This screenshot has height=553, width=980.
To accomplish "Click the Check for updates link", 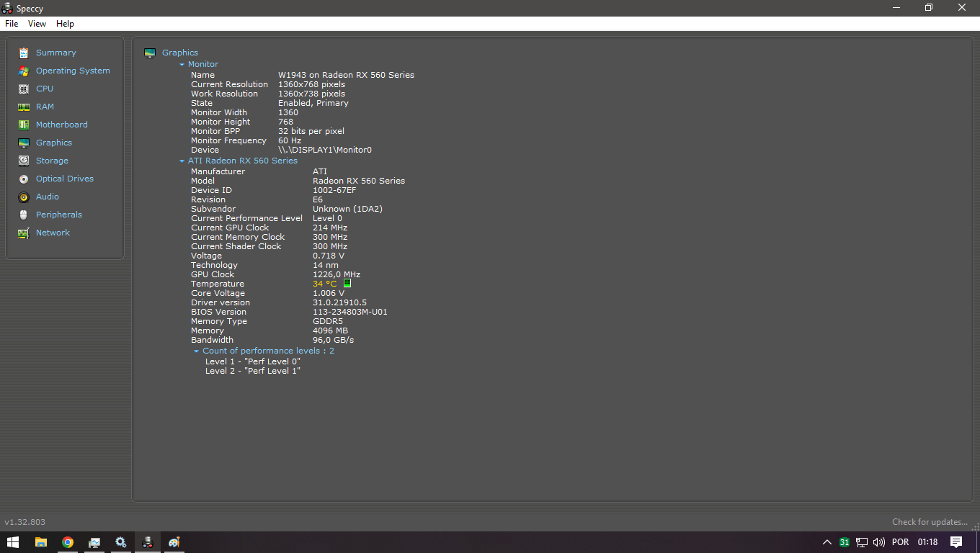I will [x=930, y=522].
